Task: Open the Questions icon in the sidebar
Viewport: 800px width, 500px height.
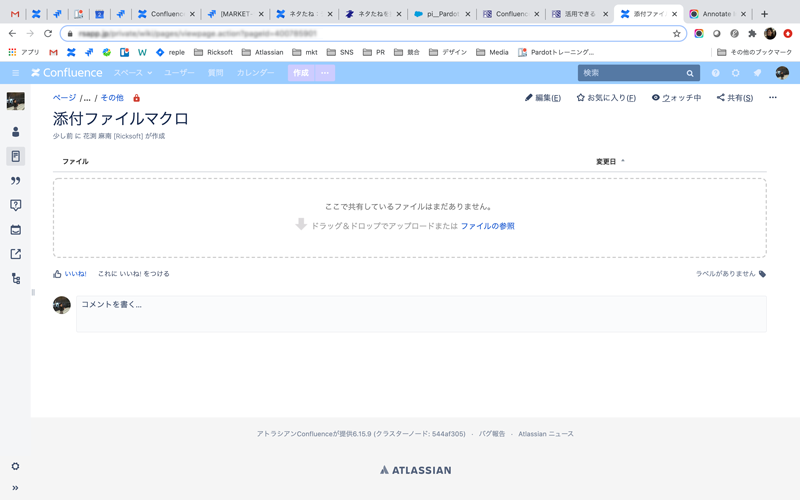Action: pyautogui.click(x=15, y=205)
